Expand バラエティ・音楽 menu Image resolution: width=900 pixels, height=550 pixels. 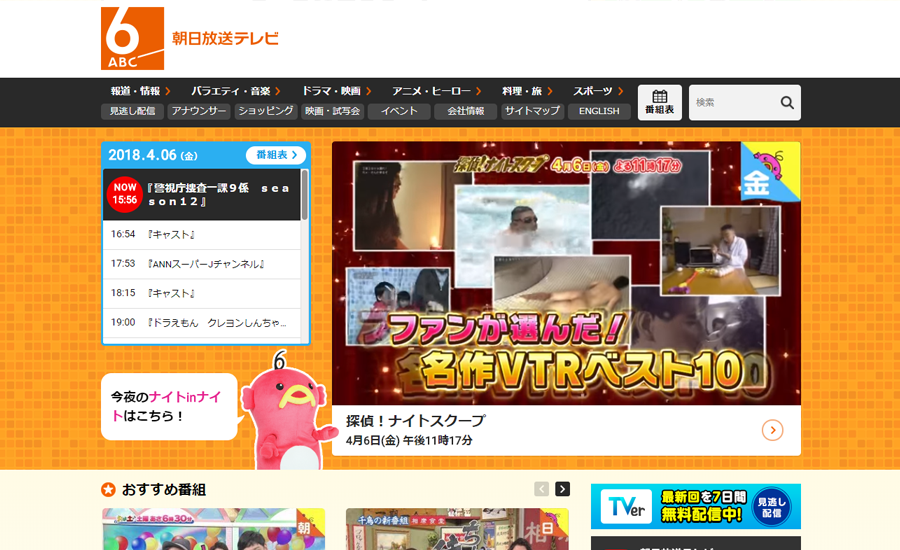point(236,91)
